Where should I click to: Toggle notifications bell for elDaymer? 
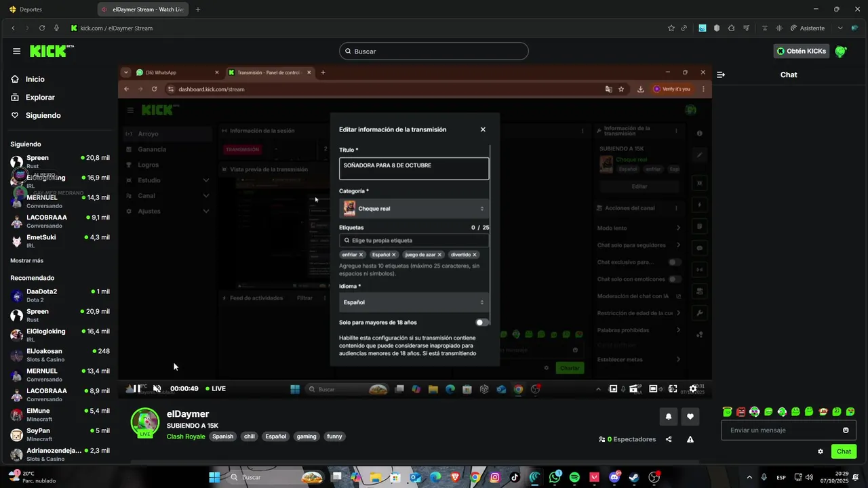coord(668,417)
